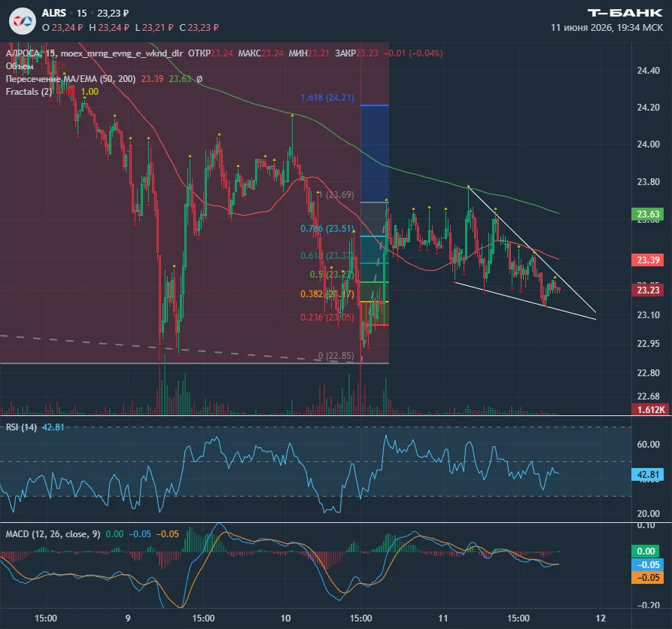Viewport: 672px width, 629px height.
Task: Click the wedge pattern upper trendline
Action: click(532, 250)
